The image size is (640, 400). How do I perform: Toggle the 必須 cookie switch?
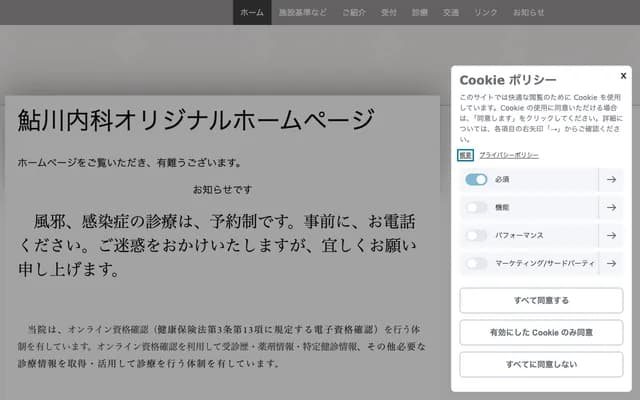pos(476,179)
